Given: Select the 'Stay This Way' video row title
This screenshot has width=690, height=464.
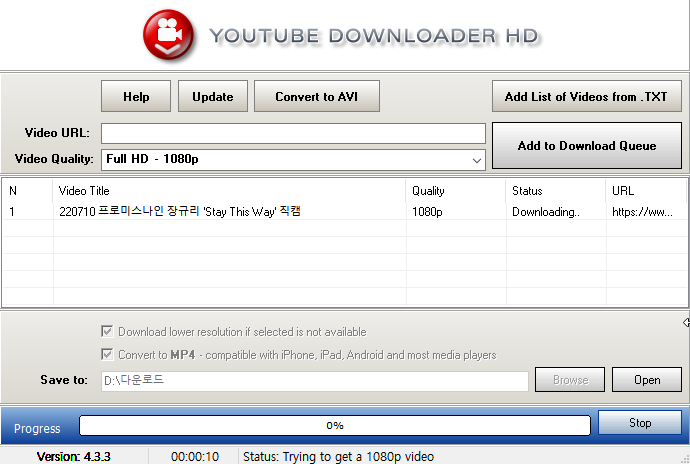Looking at the screenshot, I should pyautogui.click(x=180, y=211).
